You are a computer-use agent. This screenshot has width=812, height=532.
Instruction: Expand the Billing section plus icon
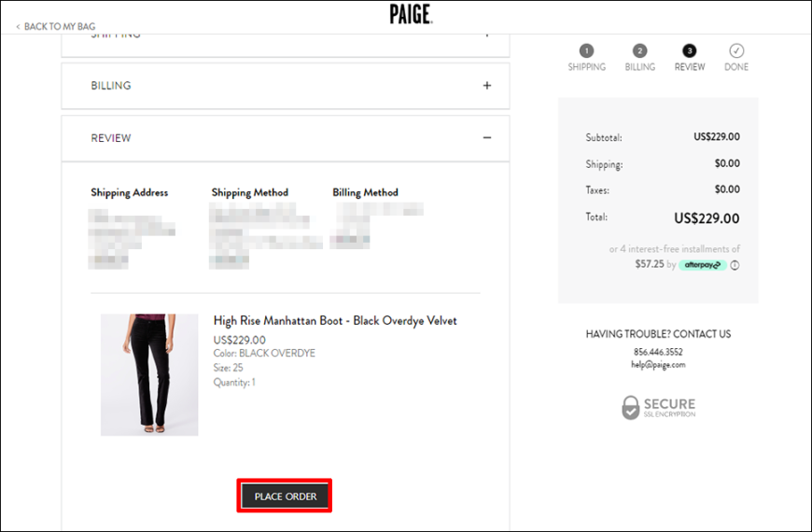click(487, 86)
